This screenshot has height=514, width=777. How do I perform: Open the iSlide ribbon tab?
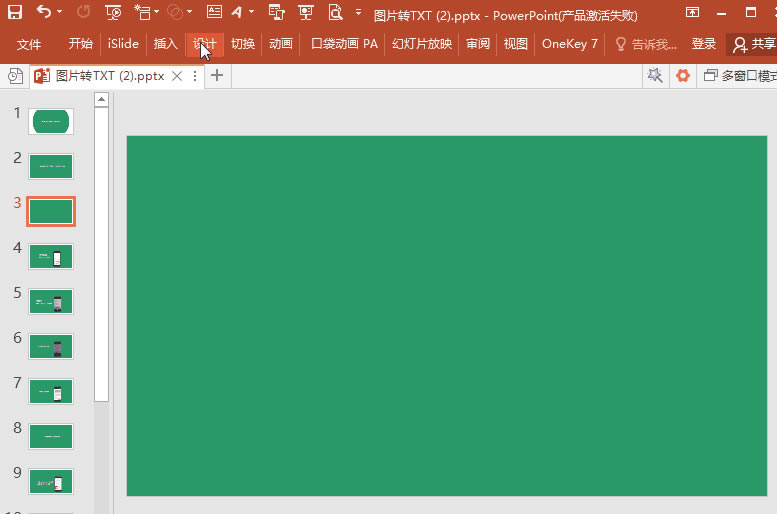[123, 44]
